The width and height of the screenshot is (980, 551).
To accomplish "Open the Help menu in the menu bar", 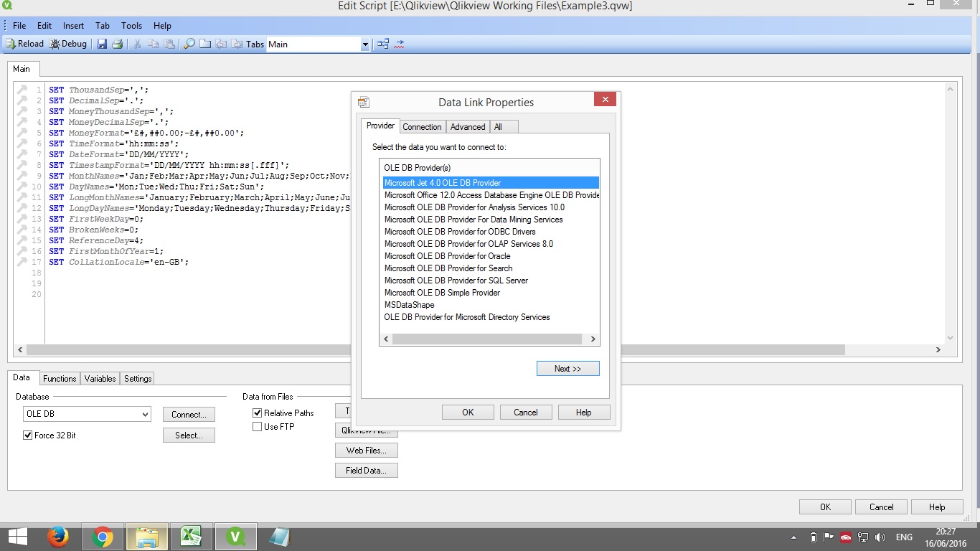I will [162, 26].
